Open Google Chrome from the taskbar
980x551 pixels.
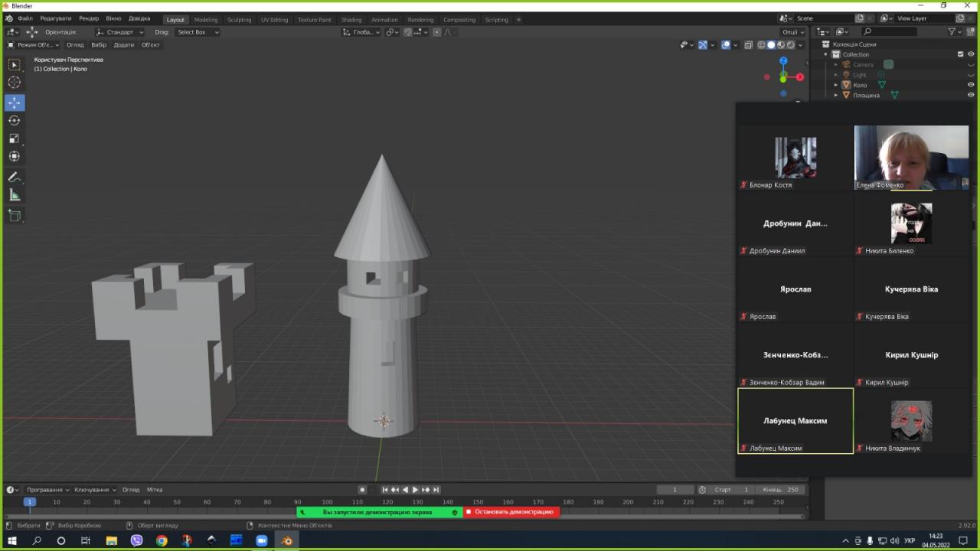[162, 540]
